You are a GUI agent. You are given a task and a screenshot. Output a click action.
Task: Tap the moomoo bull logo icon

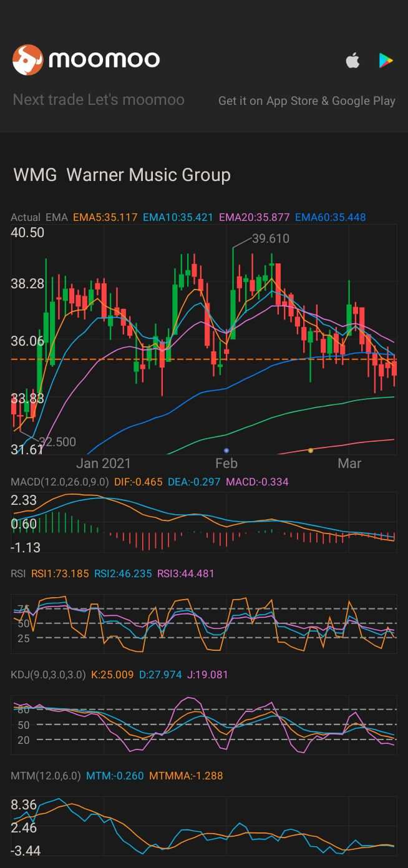(x=28, y=60)
